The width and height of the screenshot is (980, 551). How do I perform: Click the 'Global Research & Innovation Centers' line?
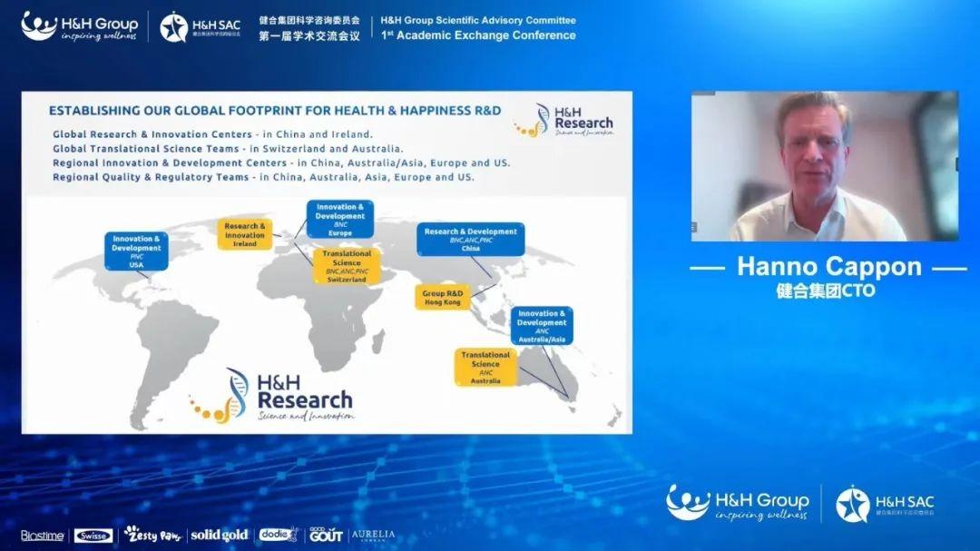212,134
